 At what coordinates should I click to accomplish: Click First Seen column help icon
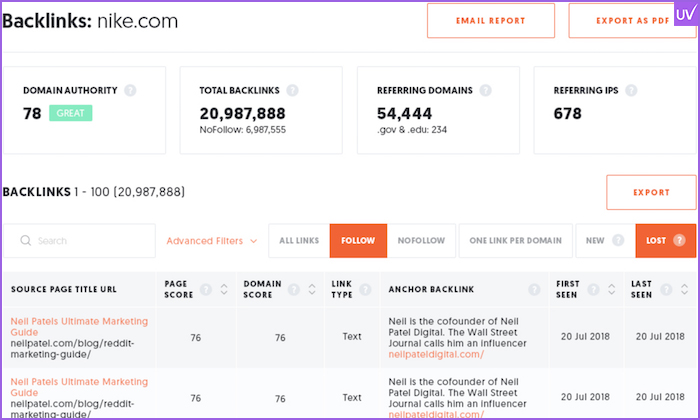[x=593, y=289]
